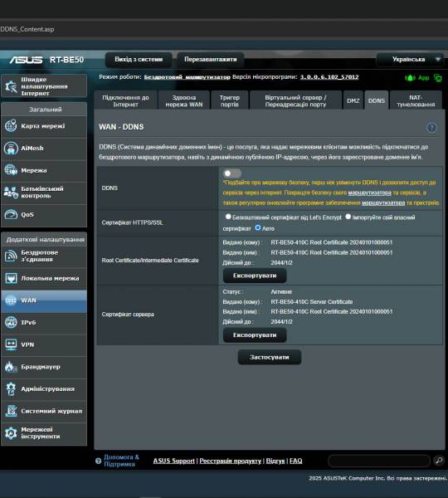The height and width of the screenshot is (498, 448).
Task: Click the Сертифікат HTTPS/SSL row label
Action: click(132, 222)
